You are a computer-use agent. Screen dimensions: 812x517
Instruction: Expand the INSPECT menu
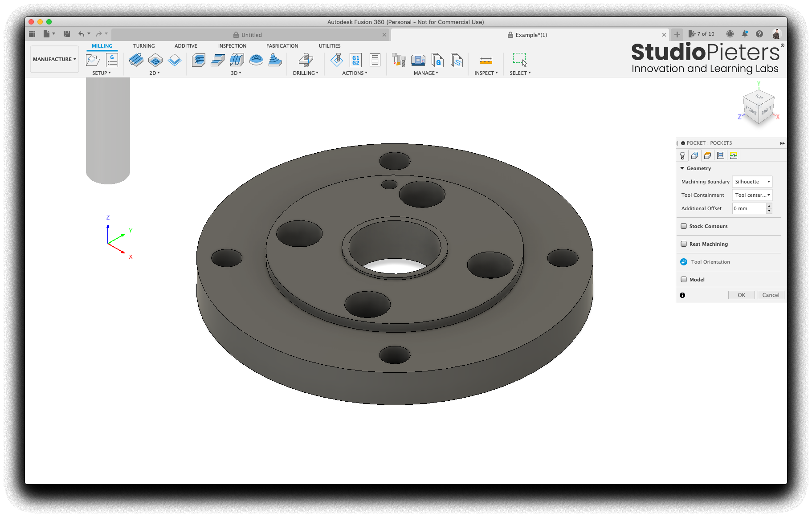(486, 73)
